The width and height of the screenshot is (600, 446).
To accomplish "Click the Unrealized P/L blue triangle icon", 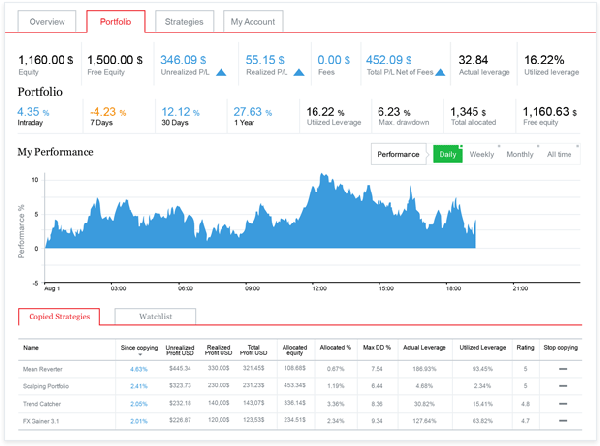I will pyautogui.click(x=220, y=73).
